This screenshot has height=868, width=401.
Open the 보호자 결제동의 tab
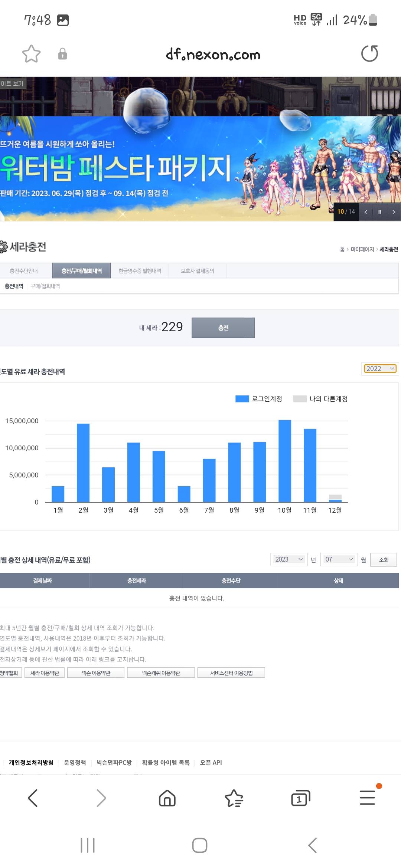point(198,271)
